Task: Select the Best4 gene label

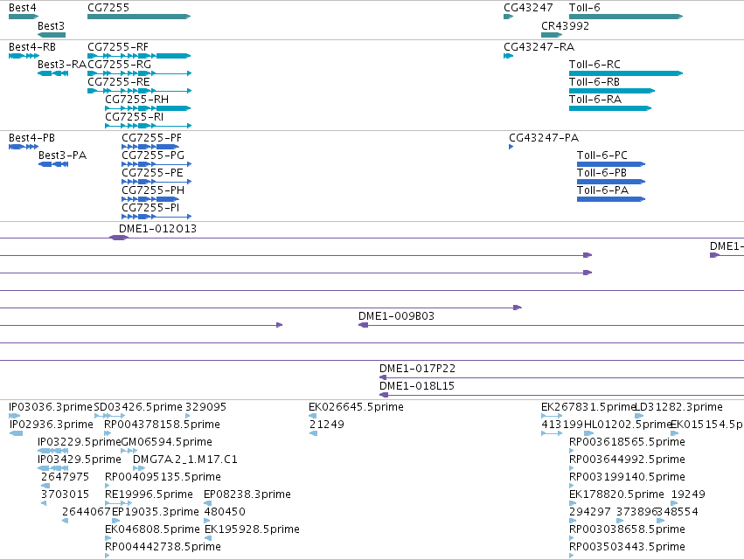Action: click(23, 8)
